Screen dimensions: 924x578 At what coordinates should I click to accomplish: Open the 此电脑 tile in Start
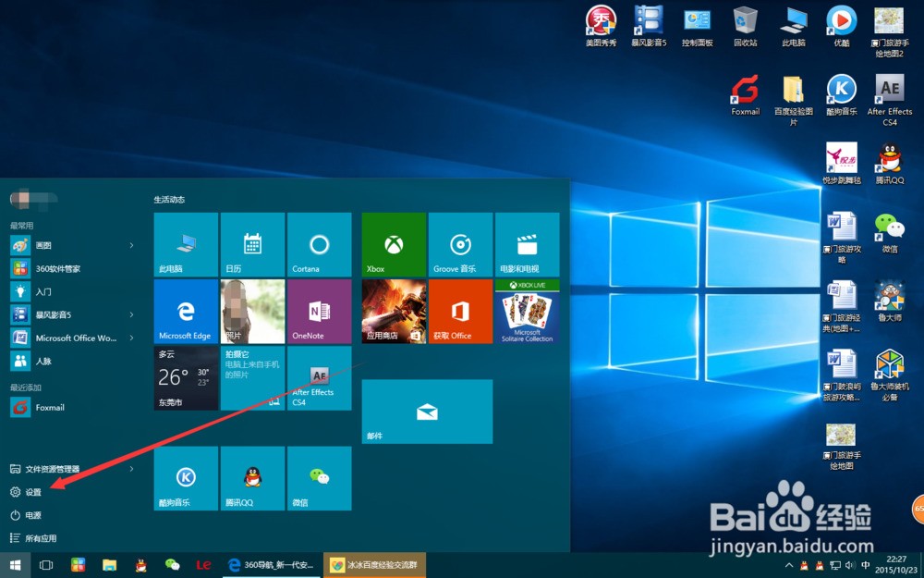(186, 245)
